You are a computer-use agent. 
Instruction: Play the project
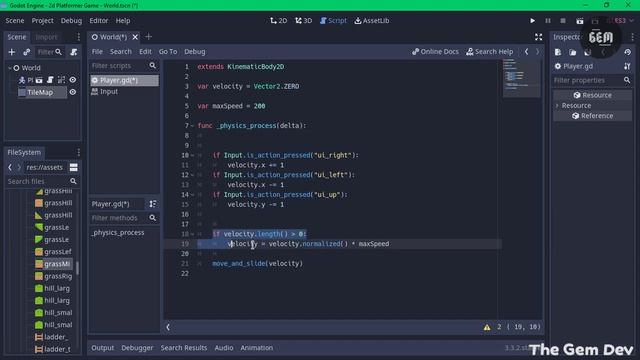click(532, 21)
